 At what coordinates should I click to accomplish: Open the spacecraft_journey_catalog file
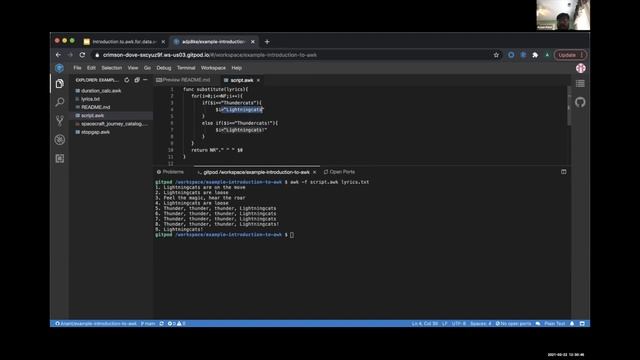click(x=111, y=124)
